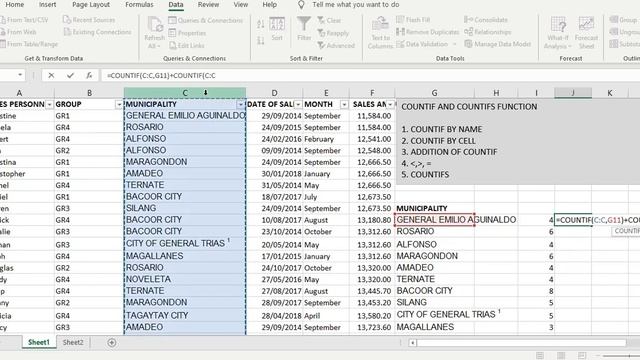
Task: Open Existing Connections
Action: point(98,32)
